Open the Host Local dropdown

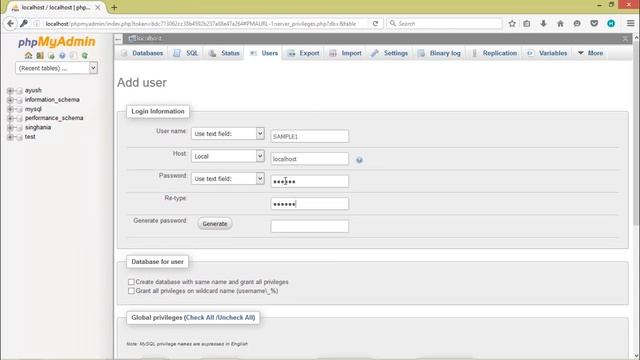pos(228,156)
